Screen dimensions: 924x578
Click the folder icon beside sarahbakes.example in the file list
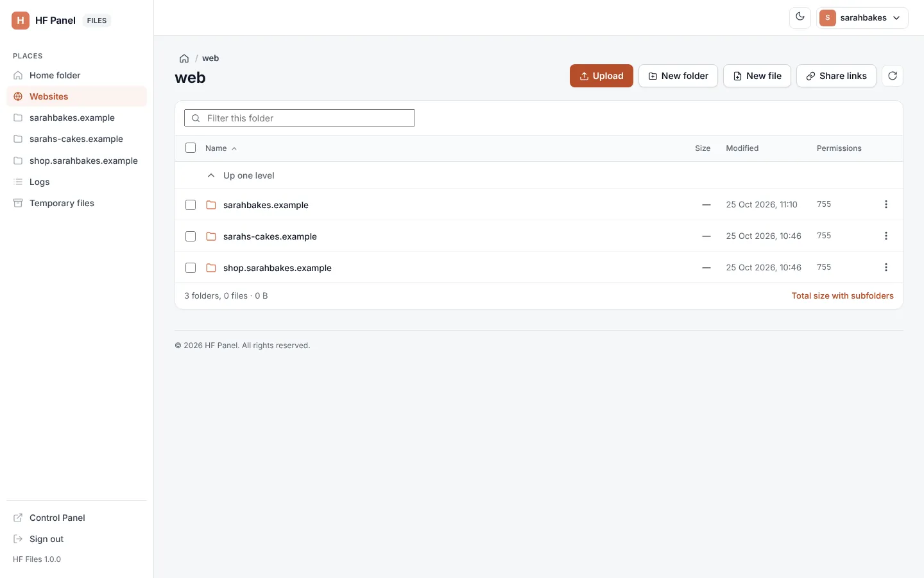point(211,205)
